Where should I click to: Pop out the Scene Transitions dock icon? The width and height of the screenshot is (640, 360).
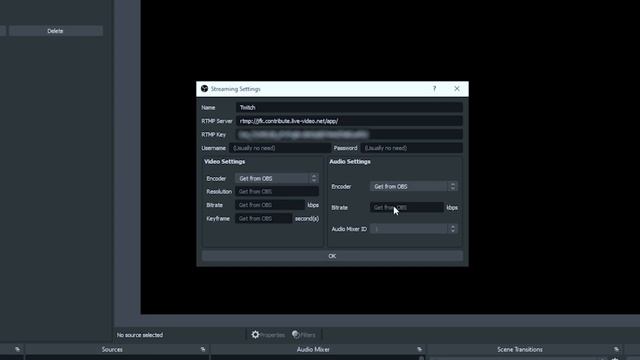click(x=616, y=349)
